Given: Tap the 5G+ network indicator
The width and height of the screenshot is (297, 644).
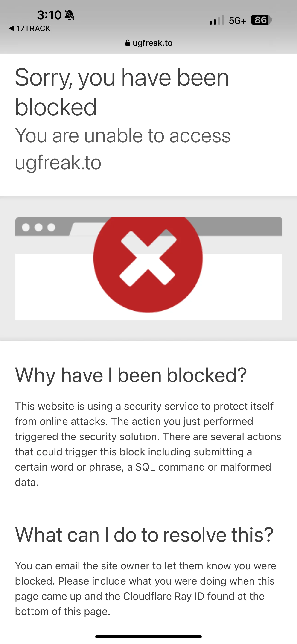Looking at the screenshot, I should [238, 20].
